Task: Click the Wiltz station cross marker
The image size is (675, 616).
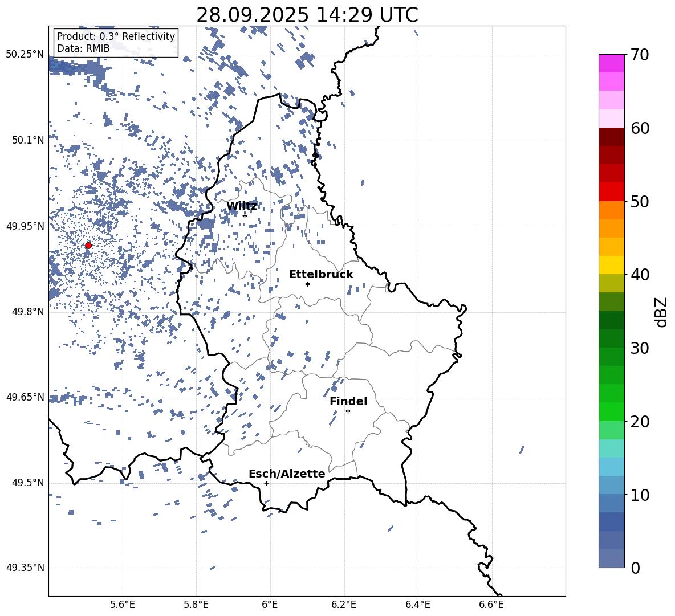Action: coord(245,215)
